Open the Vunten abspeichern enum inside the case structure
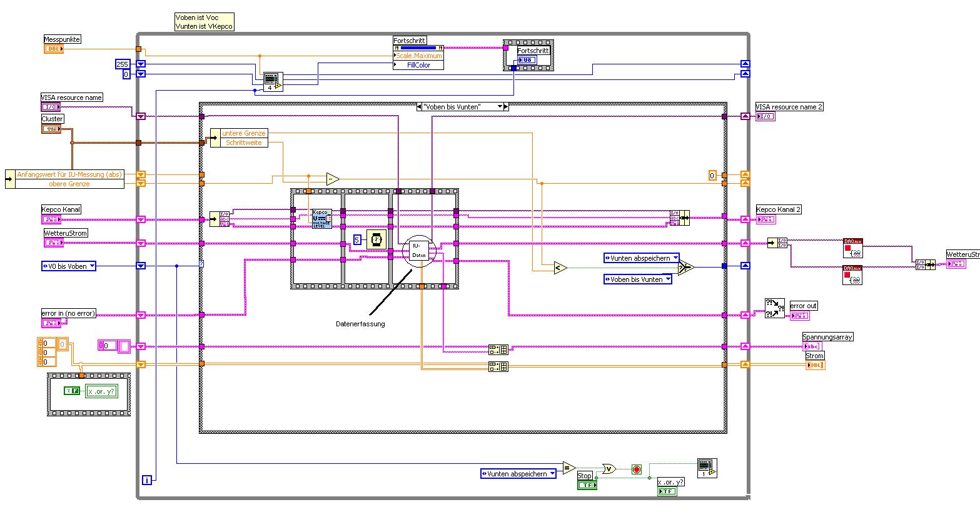The width and height of the screenshot is (980, 517). click(x=642, y=258)
